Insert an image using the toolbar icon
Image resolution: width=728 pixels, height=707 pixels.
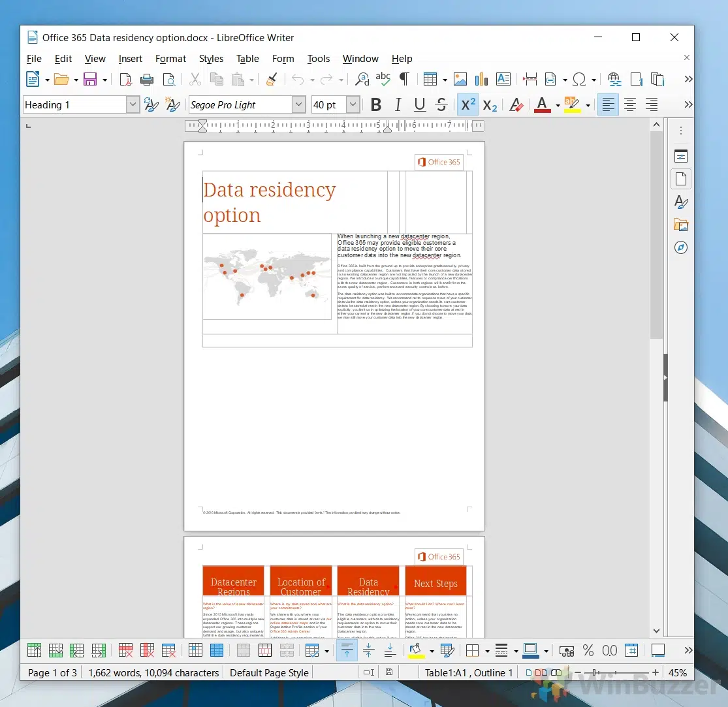(x=460, y=80)
